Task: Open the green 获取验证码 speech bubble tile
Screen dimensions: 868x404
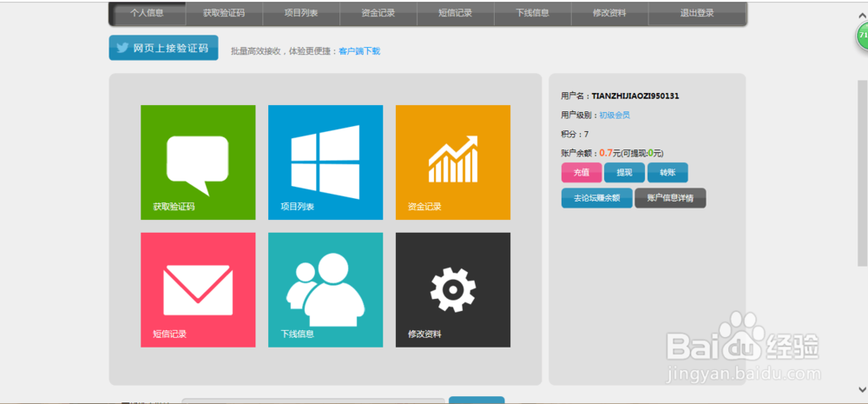Action: click(198, 162)
